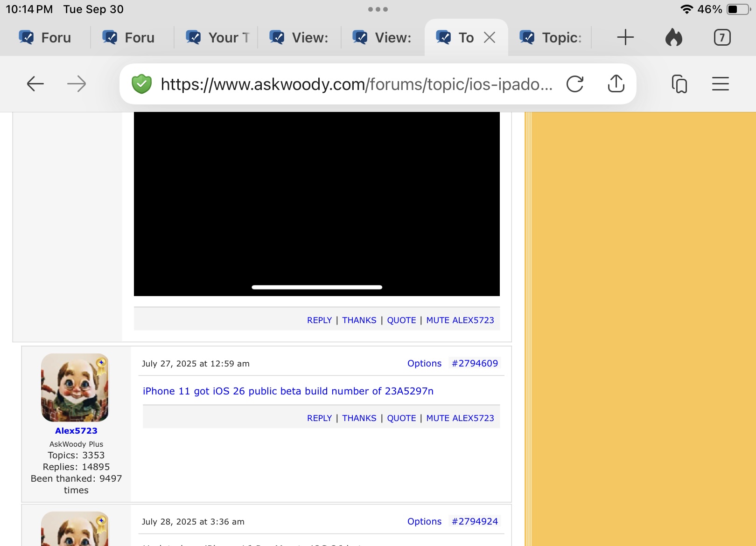Open Options for post #2794609
This screenshot has height=546, width=756.
(424, 363)
